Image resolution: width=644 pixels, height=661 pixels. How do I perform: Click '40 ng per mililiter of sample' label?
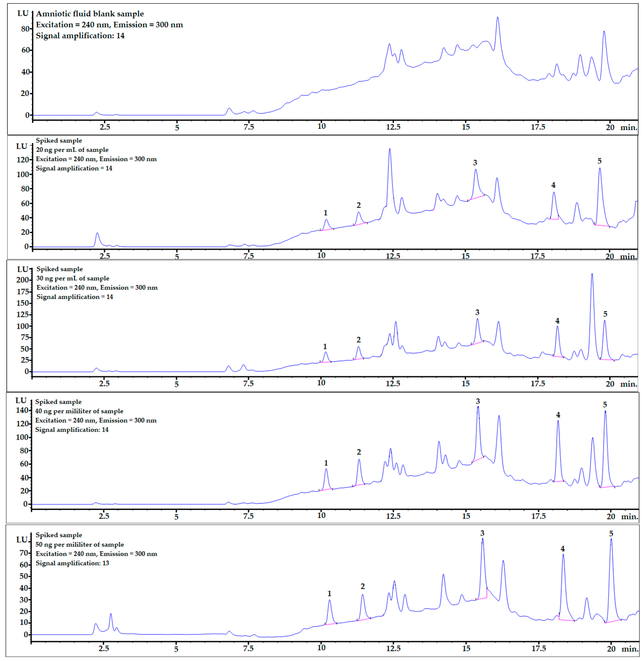(79, 411)
